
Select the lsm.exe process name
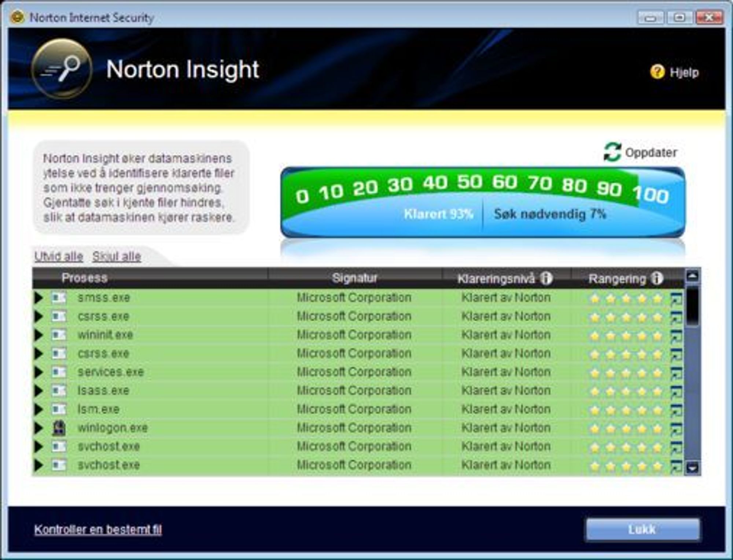[99, 409]
